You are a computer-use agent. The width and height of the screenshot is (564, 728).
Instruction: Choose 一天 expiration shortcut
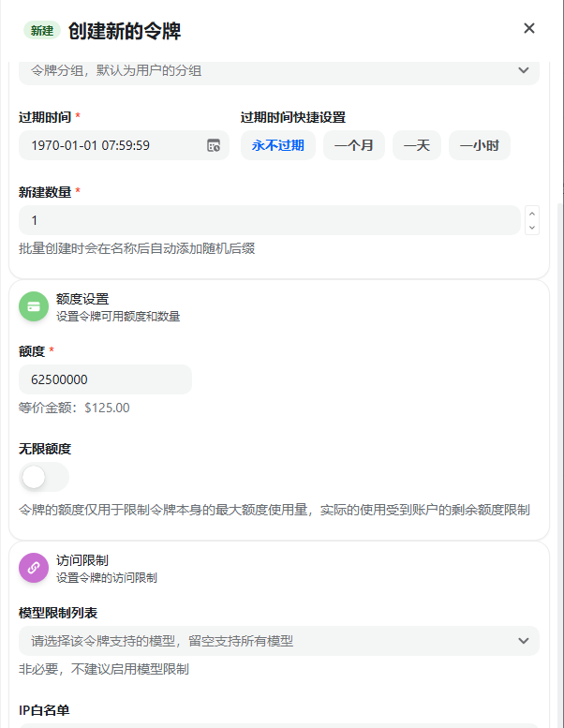(x=417, y=145)
